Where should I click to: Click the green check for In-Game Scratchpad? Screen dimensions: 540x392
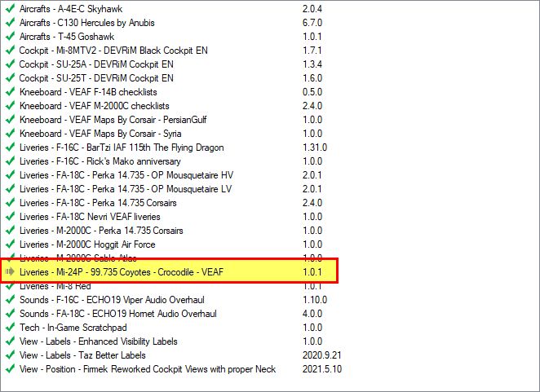click(x=10, y=327)
